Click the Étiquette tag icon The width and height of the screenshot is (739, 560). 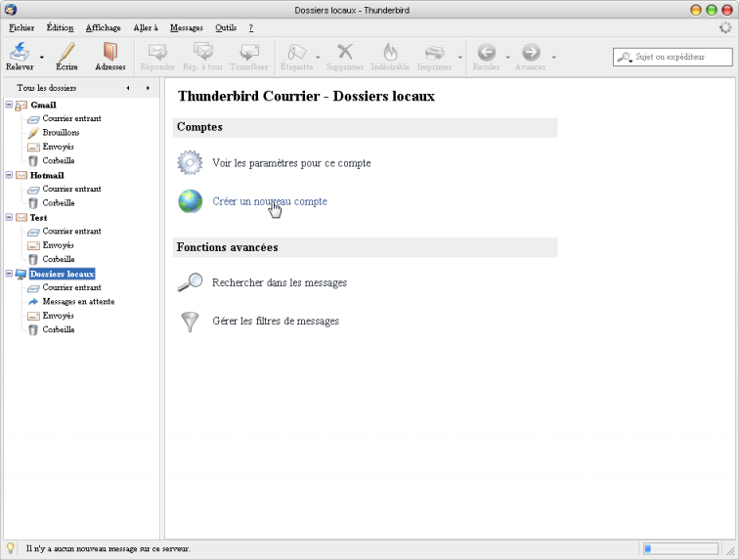(x=297, y=52)
